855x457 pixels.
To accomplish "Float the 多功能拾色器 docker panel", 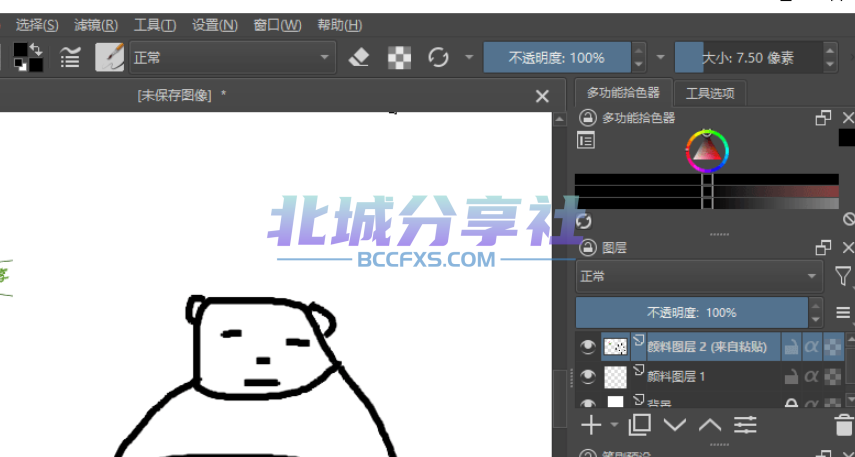I will coord(823,118).
